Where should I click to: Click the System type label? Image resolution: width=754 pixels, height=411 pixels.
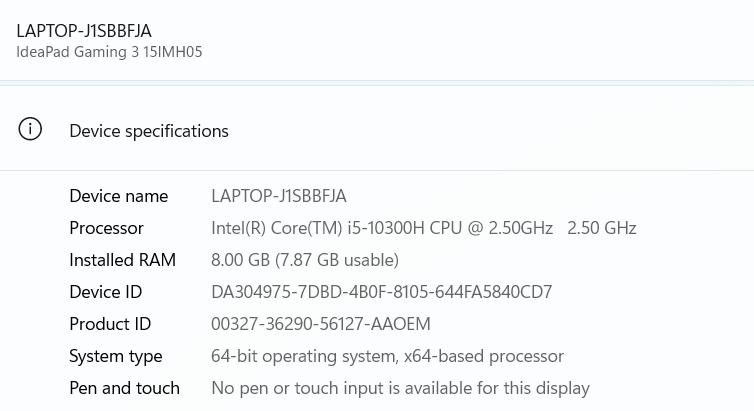click(115, 356)
